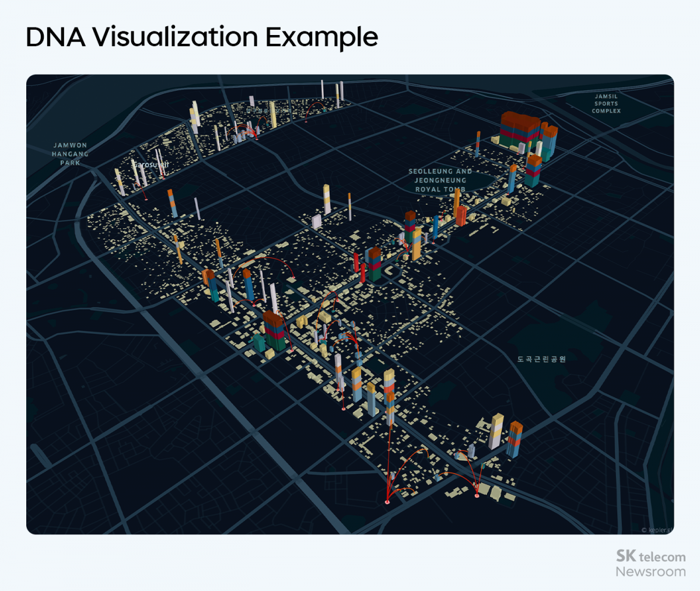Click the Jamsil Sports Complex area
700x591 pixels.
pos(605,103)
